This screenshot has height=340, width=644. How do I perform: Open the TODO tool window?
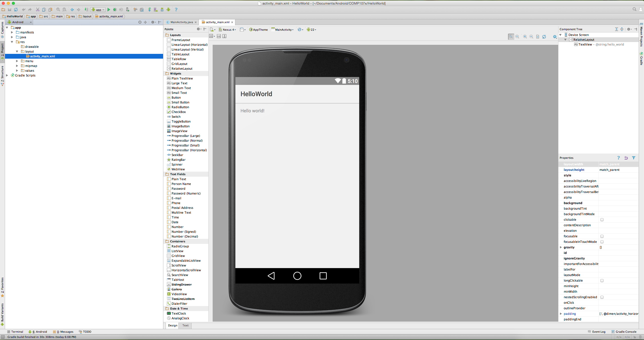coord(85,332)
